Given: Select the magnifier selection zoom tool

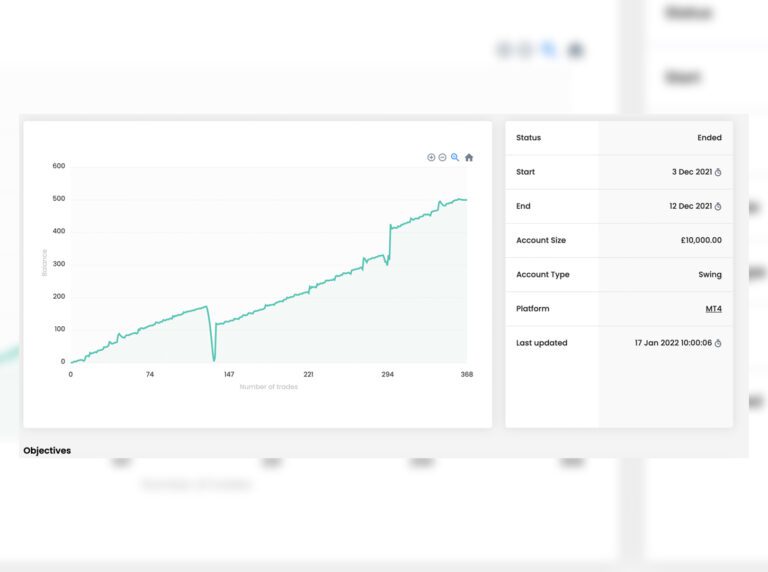Looking at the screenshot, I should tap(455, 157).
